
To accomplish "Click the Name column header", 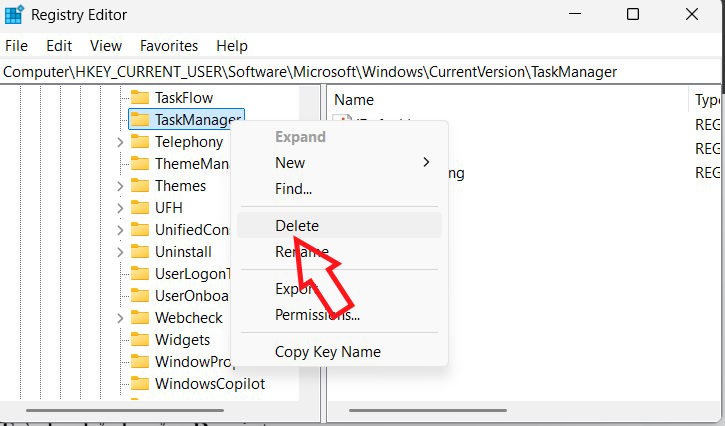I will click(x=354, y=100).
